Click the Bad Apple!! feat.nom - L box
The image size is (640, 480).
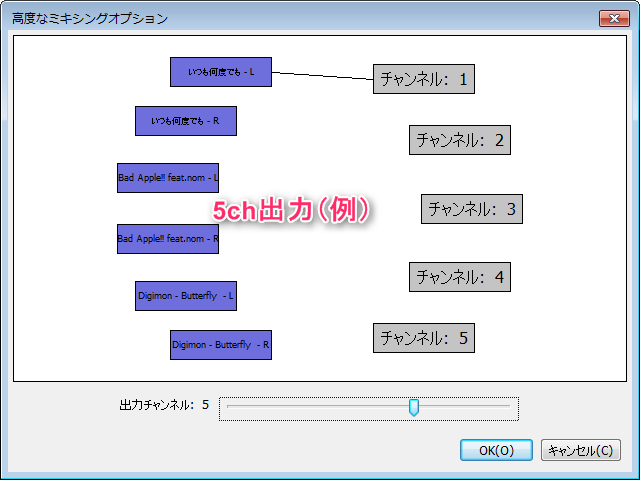point(168,178)
